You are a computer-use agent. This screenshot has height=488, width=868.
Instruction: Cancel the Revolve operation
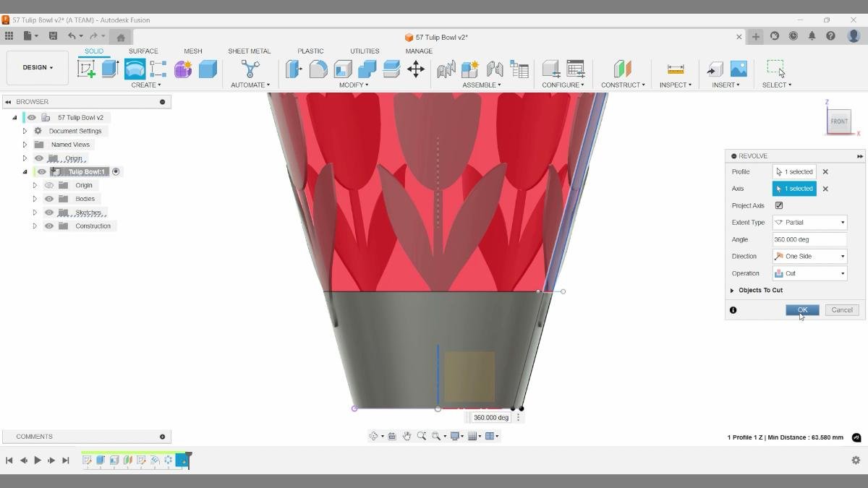(x=841, y=309)
